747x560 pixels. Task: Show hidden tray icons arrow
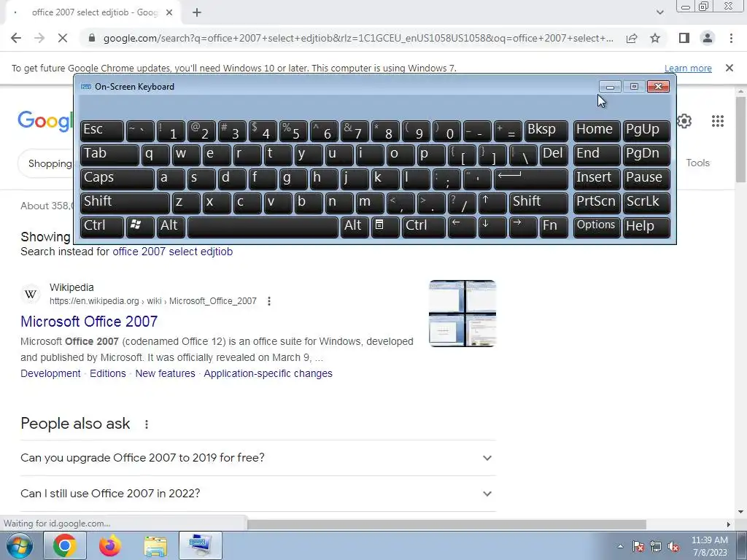click(x=620, y=546)
